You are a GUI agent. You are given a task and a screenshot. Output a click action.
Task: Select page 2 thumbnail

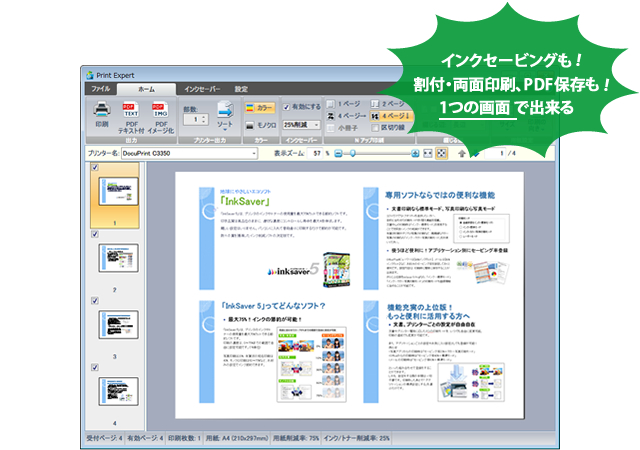coord(118,258)
